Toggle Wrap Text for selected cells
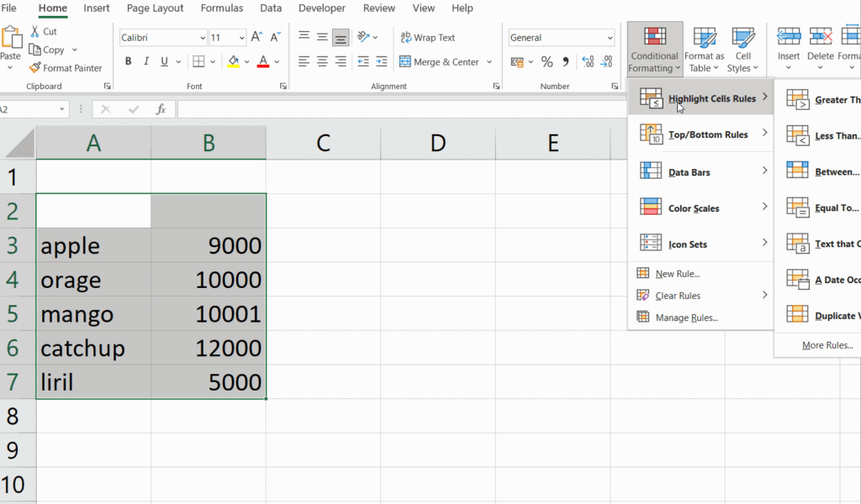861x504 pixels. [427, 38]
